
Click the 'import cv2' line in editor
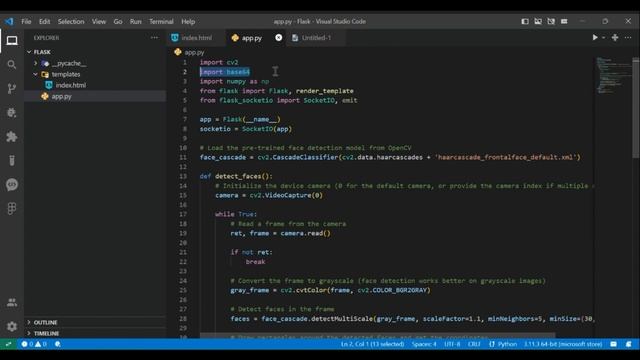[x=219, y=62]
